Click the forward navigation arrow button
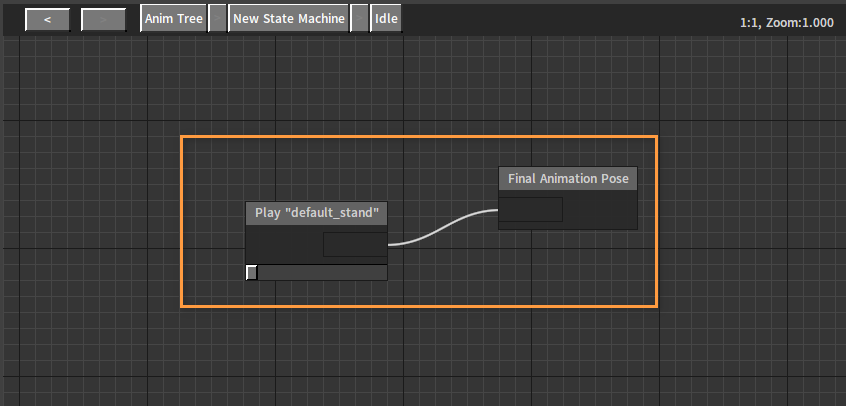 pos(103,19)
